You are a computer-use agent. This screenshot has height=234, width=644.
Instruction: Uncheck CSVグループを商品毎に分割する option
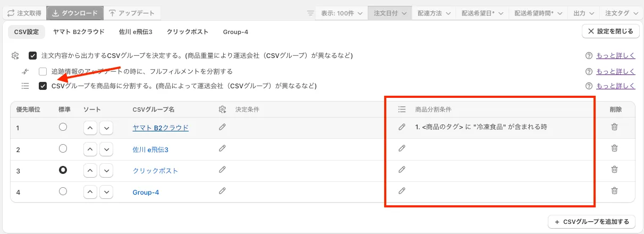tap(43, 86)
